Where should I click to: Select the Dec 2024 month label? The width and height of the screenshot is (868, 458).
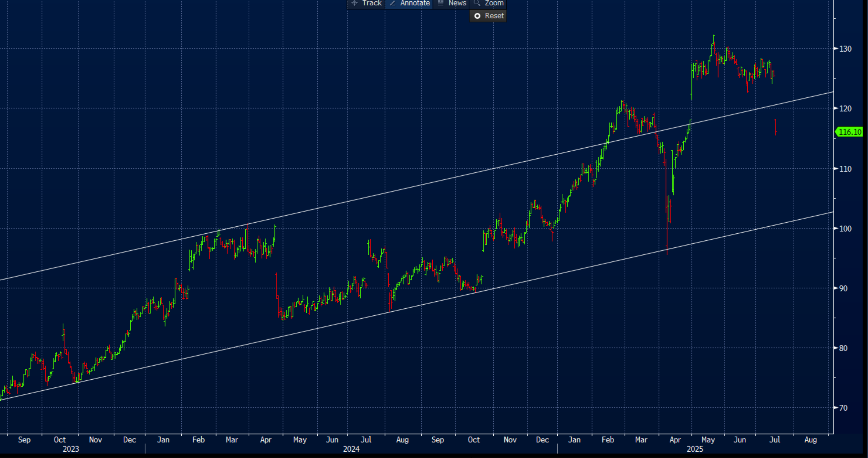(543, 440)
